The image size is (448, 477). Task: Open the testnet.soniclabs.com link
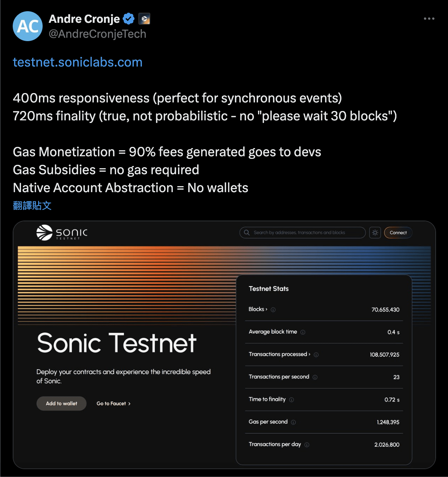[x=77, y=62]
